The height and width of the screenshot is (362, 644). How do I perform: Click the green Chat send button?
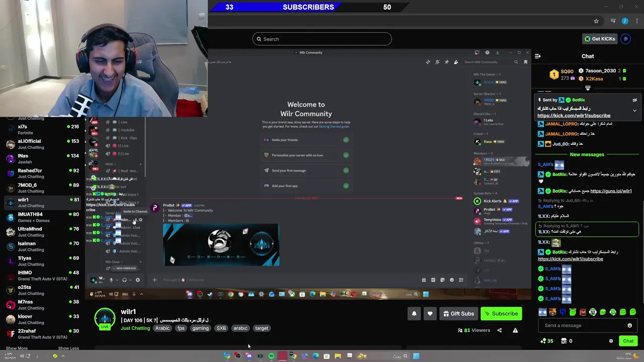pos(628,341)
